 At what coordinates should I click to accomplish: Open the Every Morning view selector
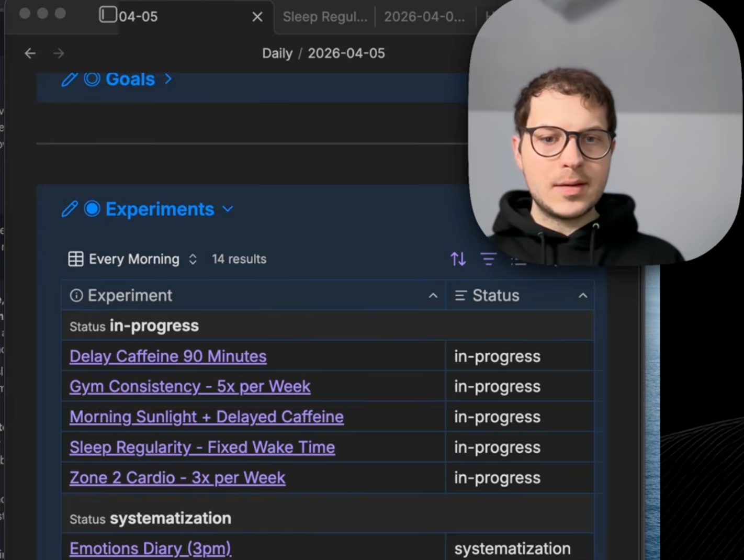point(133,259)
